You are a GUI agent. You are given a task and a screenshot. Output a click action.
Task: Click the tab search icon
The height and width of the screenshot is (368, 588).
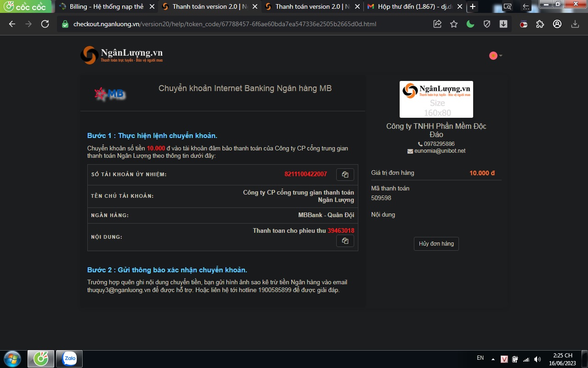click(x=507, y=6)
